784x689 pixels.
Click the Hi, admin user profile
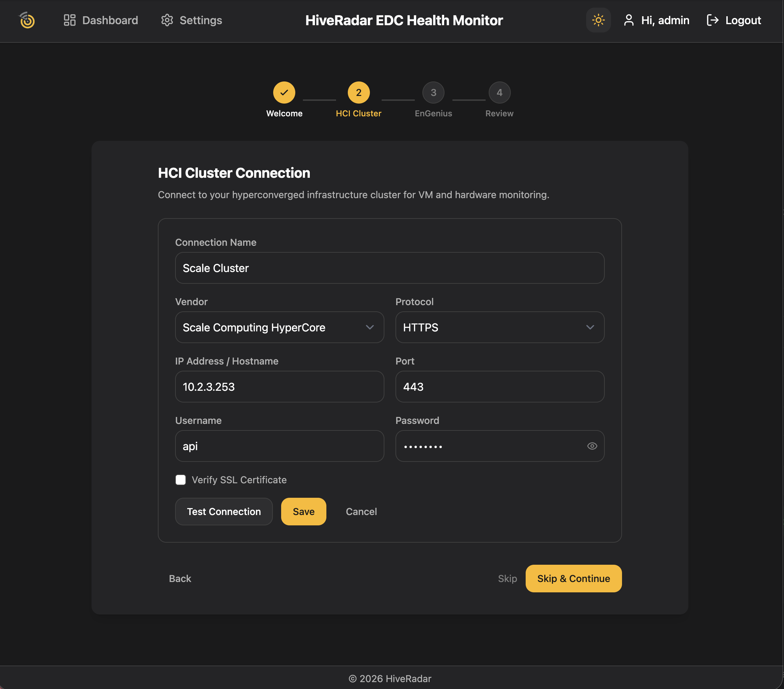tap(656, 20)
